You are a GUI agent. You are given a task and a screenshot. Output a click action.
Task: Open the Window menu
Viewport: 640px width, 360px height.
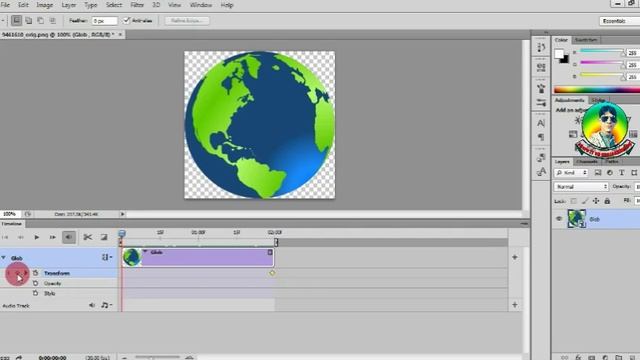click(x=201, y=5)
